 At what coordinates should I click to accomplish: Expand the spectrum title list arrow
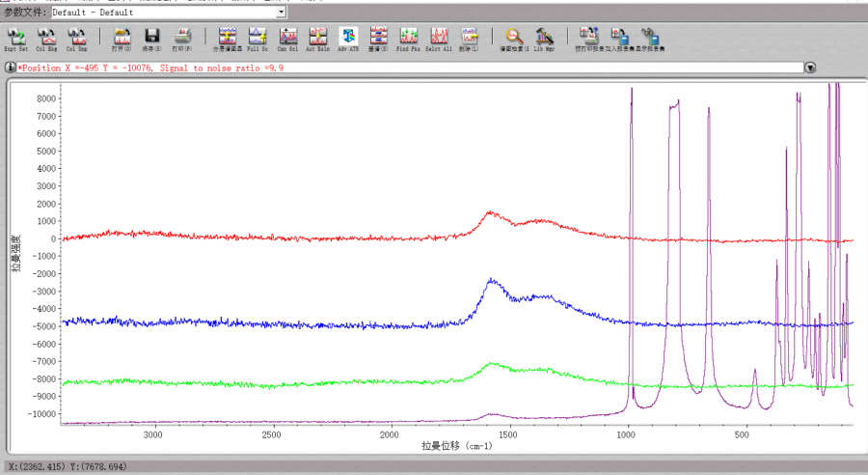[810, 69]
